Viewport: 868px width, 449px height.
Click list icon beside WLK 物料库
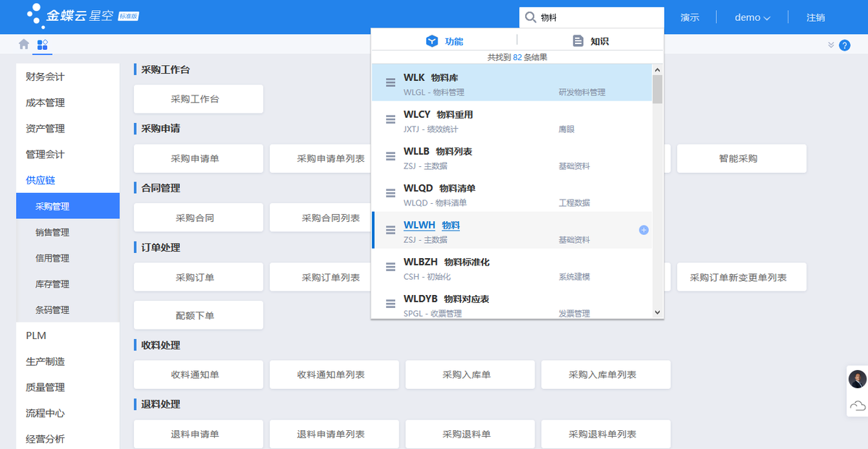coord(390,82)
